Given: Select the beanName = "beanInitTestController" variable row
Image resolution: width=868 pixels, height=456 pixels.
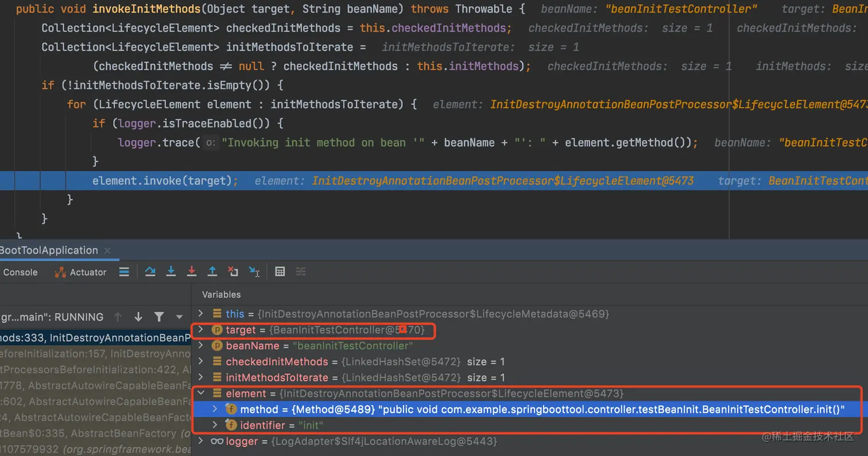Looking at the screenshot, I should click(x=529, y=346).
